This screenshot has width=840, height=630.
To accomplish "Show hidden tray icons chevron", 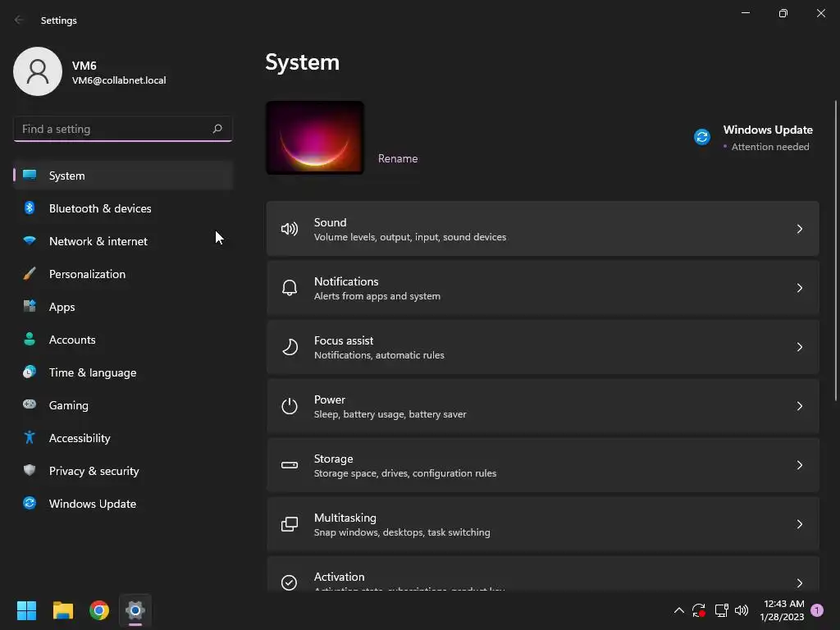I will coord(678,610).
